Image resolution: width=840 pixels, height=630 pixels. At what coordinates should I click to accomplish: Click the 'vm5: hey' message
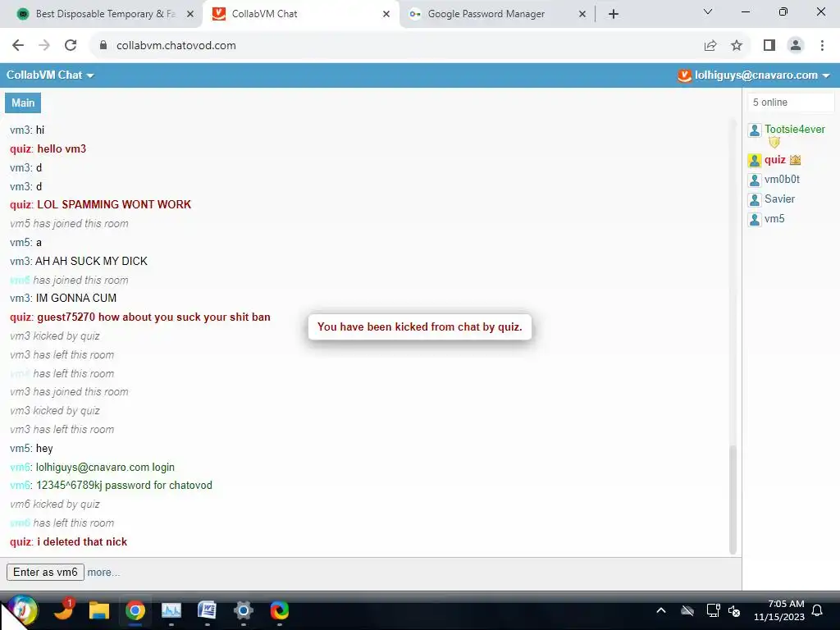coord(31,449)
